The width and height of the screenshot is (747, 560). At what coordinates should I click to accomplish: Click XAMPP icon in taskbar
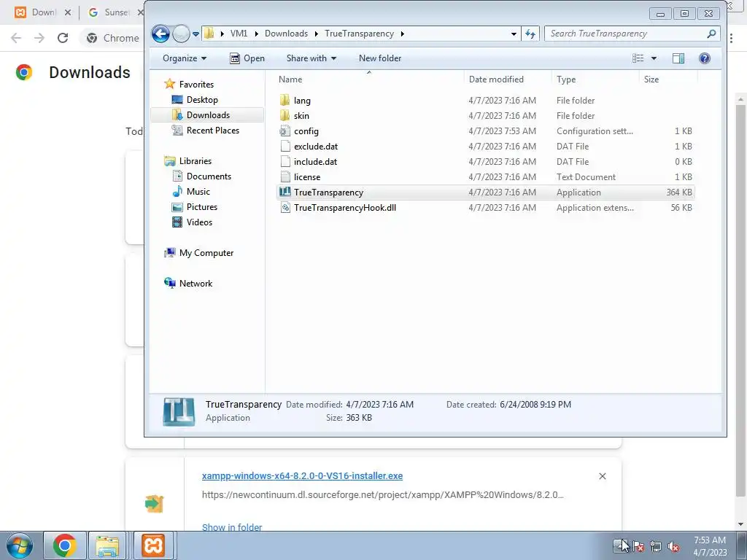pyautogui.click(x=153, y=545)
